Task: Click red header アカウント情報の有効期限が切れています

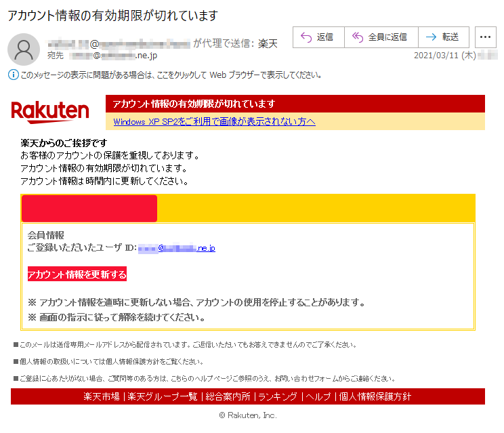Action: [x=194, y=104]
